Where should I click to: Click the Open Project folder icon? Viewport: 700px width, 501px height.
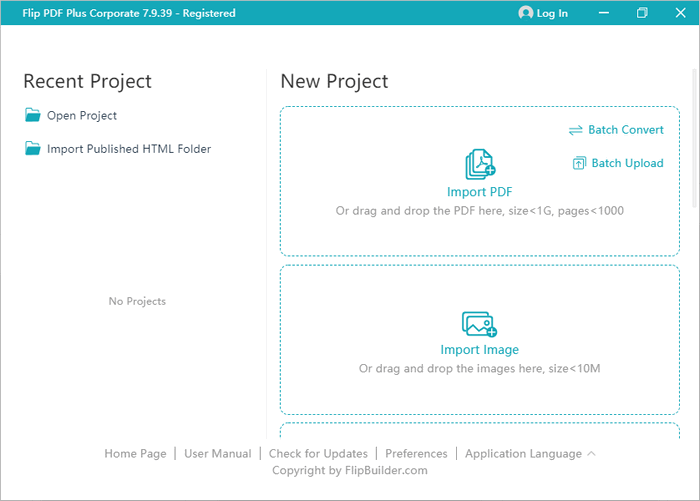pos(33,115)
